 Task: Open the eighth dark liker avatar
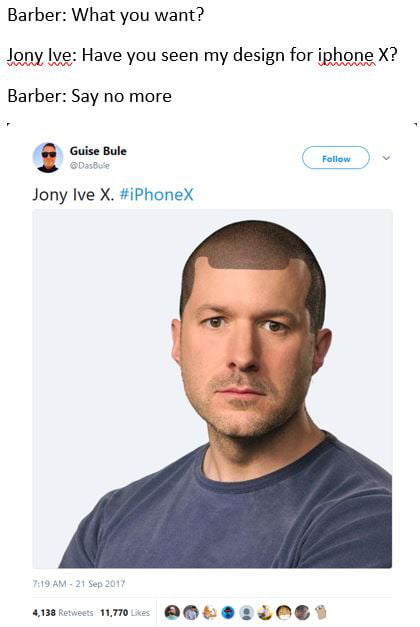click(302, 612)
